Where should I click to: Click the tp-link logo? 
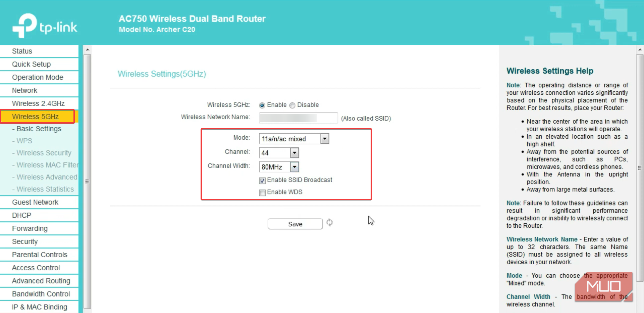click(45, 26)
